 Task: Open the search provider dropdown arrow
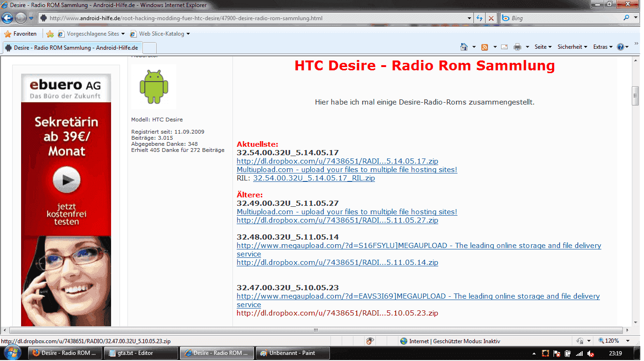[x=636, y=18]
